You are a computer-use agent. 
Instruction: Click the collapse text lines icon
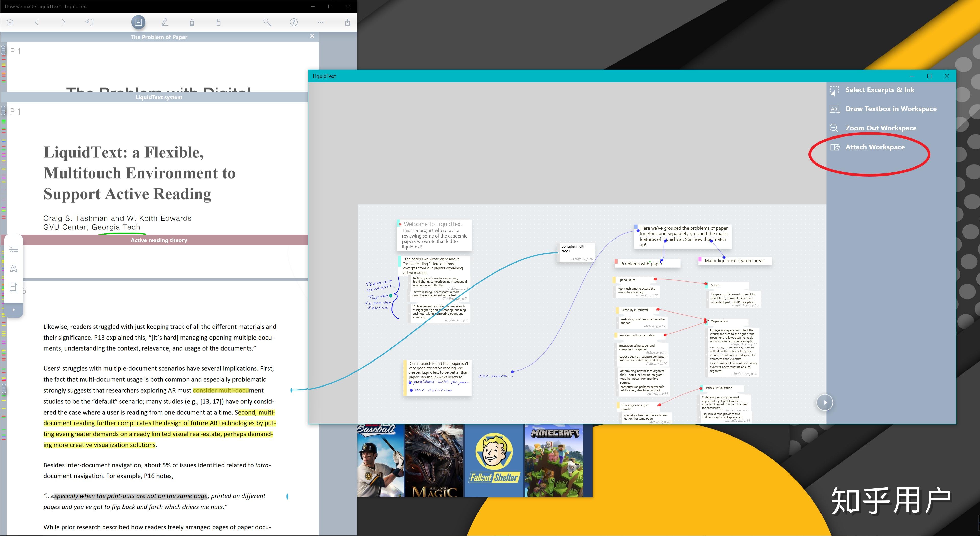14,249
